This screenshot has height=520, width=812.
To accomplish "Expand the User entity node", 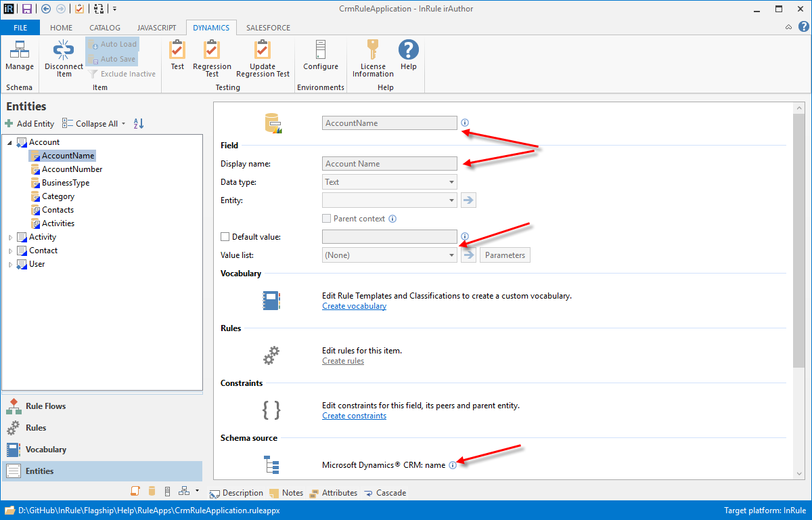I will pyautogui.click(x=10, y=265).
